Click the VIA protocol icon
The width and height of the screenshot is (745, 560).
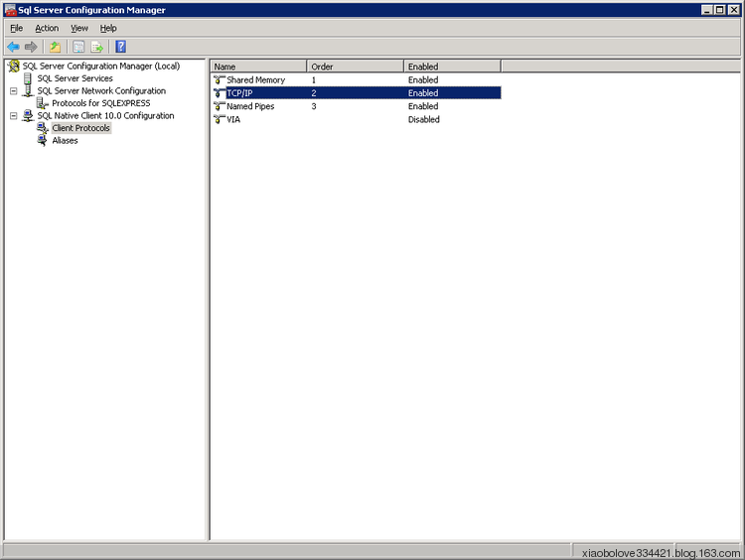pos(220,119)
